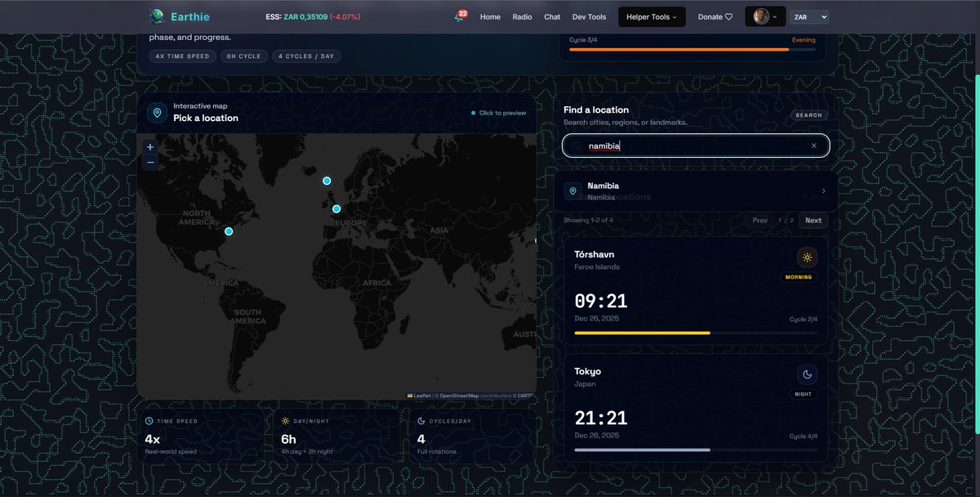
Task: Open the Chat page
Action: point(552,16)
